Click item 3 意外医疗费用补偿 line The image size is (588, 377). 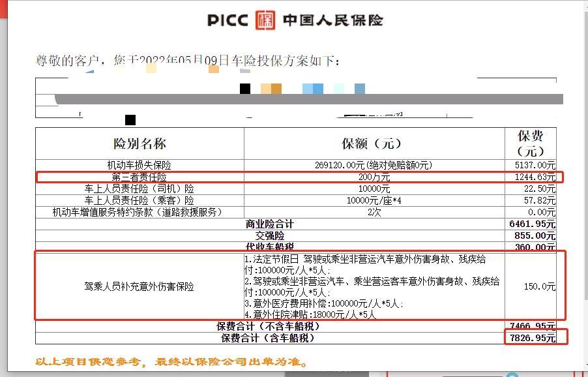pos(323,303)
